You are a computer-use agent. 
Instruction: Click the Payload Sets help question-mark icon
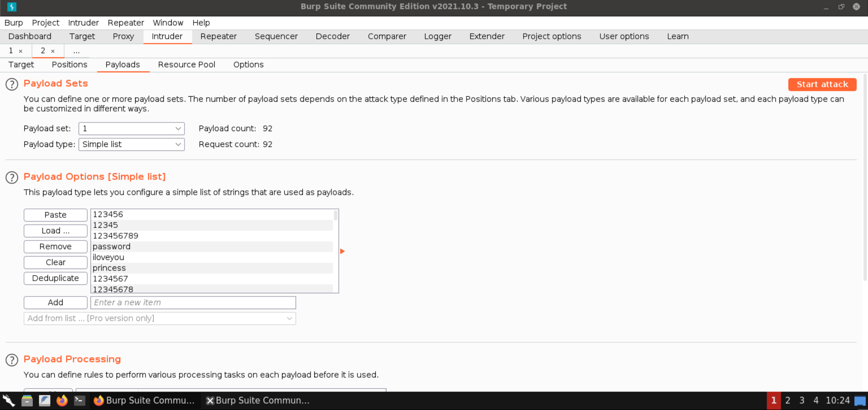pyautogui.click(x=12, y=85)
